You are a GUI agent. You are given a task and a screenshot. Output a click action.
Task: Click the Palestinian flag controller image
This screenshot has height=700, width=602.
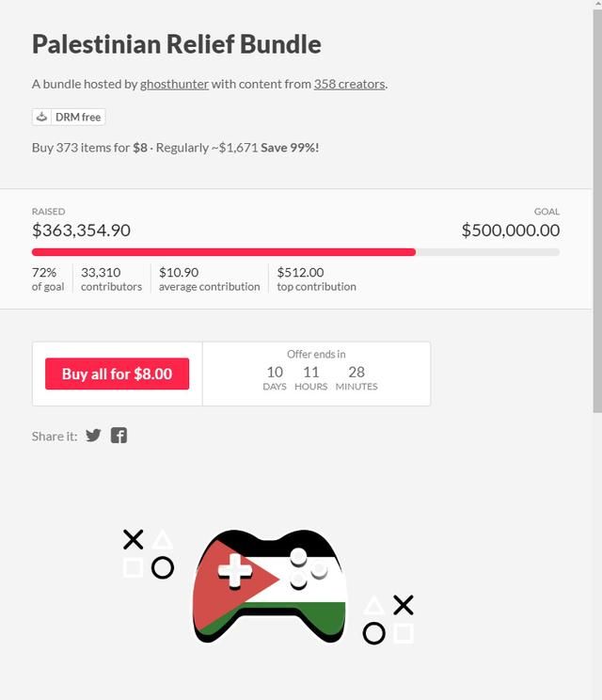coord(269,585)
